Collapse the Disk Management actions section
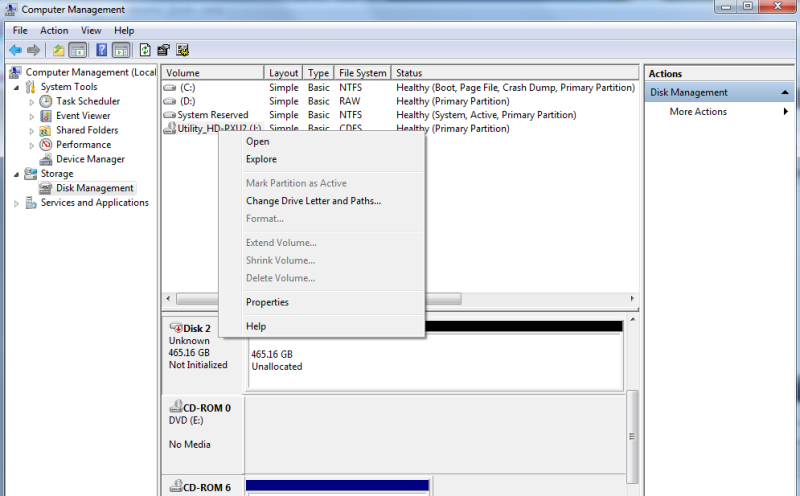 785,92
